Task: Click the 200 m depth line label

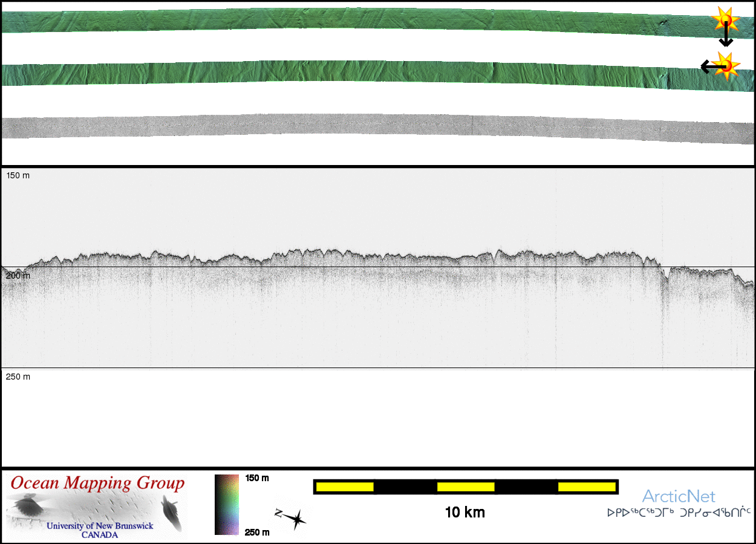Action: 18,276
